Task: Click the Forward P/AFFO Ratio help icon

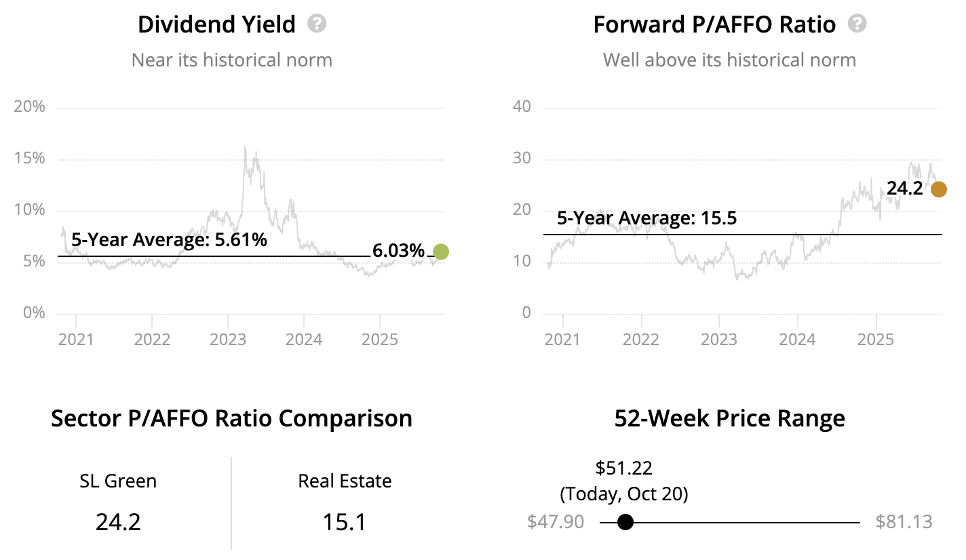Action: click(x=857, y=24)
